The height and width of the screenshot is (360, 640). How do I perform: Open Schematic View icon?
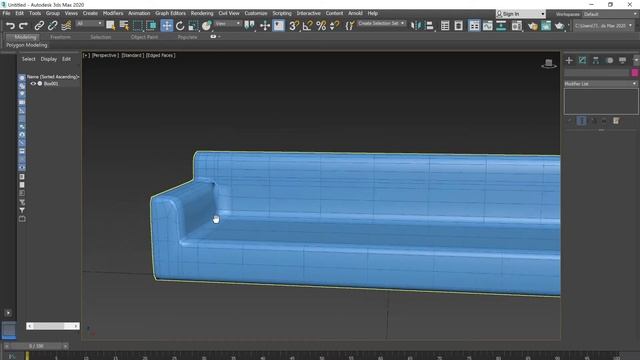click(501, 26)
